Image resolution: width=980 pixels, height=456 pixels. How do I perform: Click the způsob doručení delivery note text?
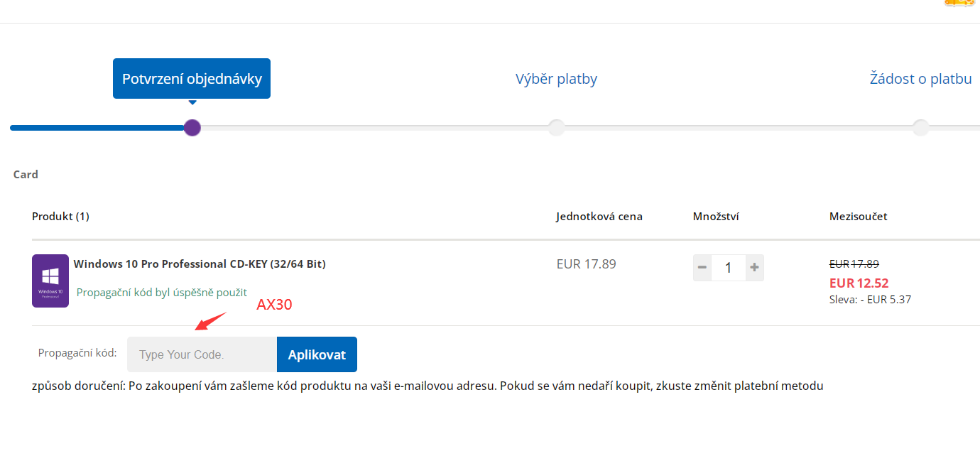pyautogui.click(x=428, y=386)
